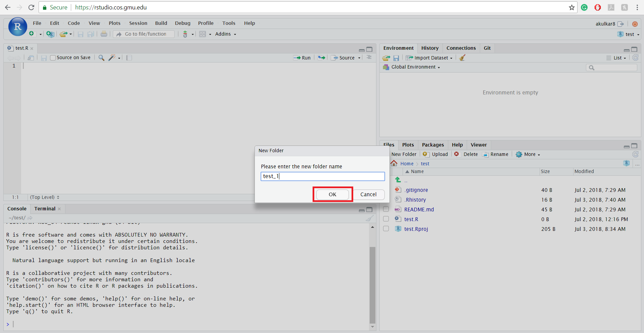
Task: Check the README.md file checkbox
Action: (386, 209)
